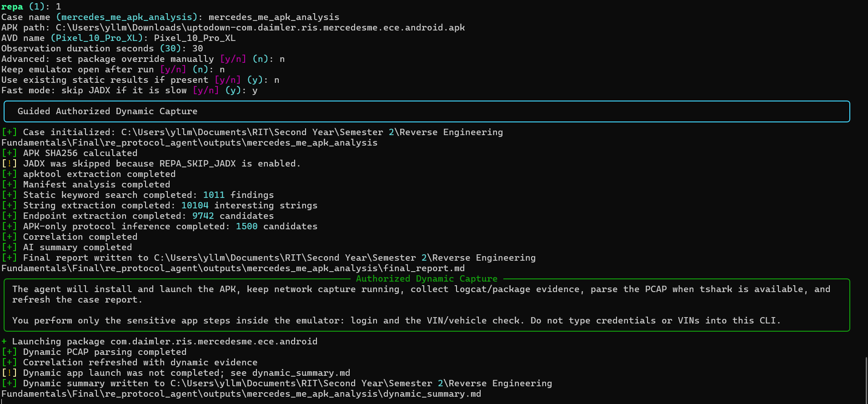The image size is (868, 404).
Task: Click the final_report.md path text
Action: click(x=233, y=268)
